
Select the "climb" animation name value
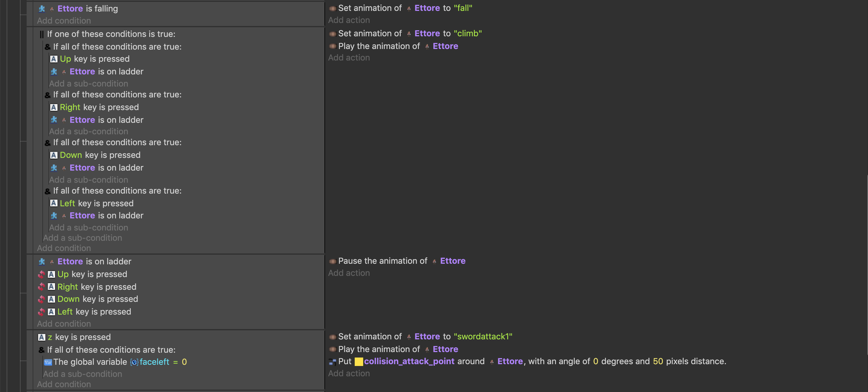pyautogui.click(x=468, y=33)
